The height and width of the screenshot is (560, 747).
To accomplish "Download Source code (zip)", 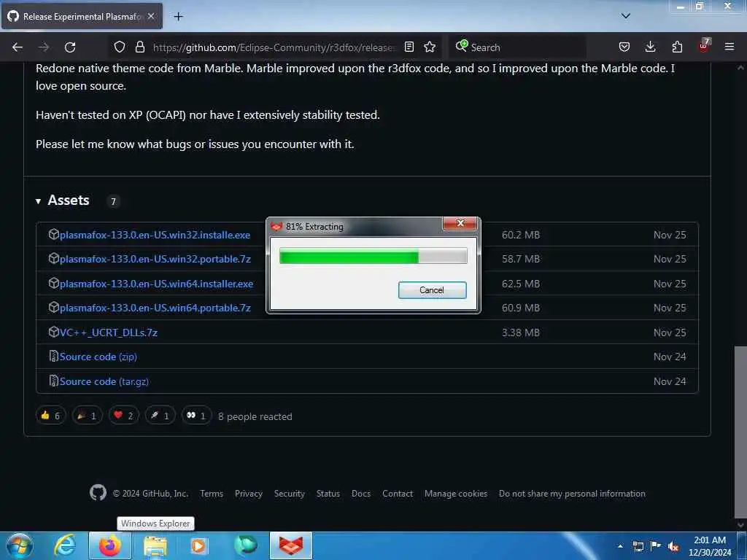I will [98, 357].
